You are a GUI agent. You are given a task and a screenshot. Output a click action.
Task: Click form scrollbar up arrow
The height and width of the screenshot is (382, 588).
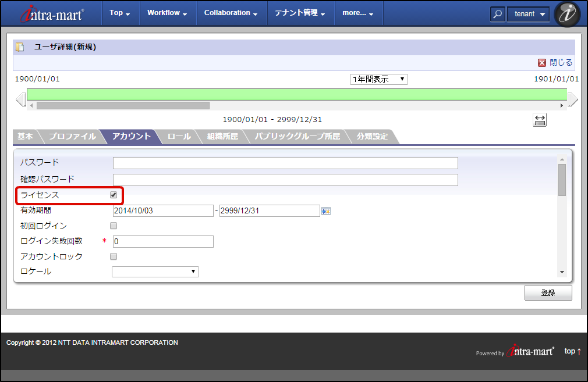(562, 159)
